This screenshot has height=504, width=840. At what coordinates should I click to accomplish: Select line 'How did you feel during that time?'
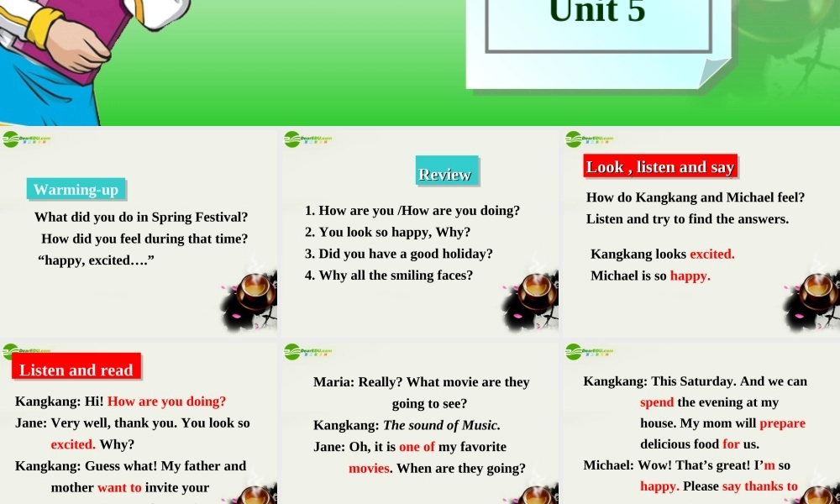[144, 239]
